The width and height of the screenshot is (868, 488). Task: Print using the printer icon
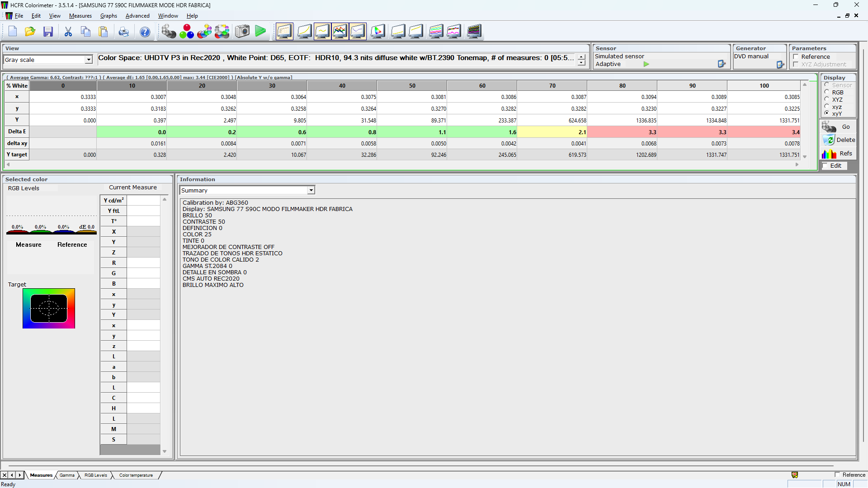[124, 32]
